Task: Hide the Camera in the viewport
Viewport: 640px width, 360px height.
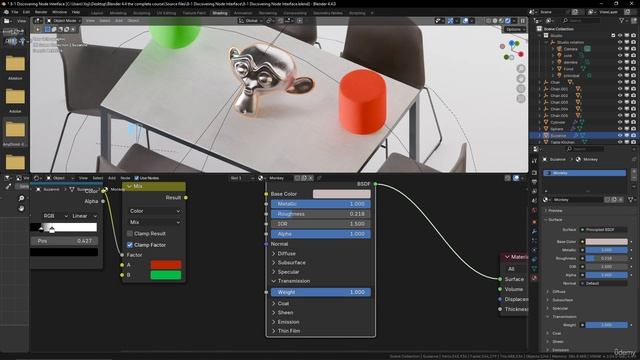Action: pyautogui.click(x=620, y=49)
